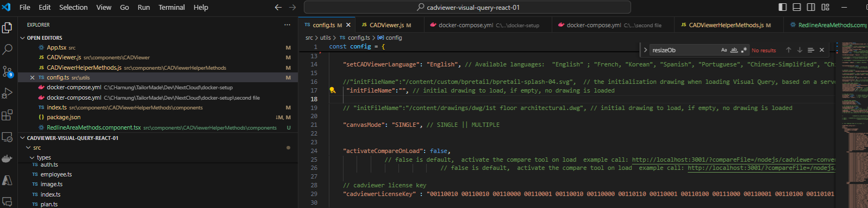
Task: Open index.ts under CADViewerHelperMethods components
Action: point(158,107)
